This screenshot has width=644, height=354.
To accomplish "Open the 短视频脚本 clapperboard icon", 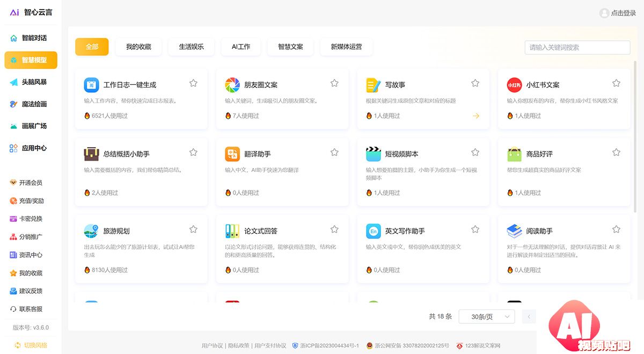I will (x=373, y=154).
